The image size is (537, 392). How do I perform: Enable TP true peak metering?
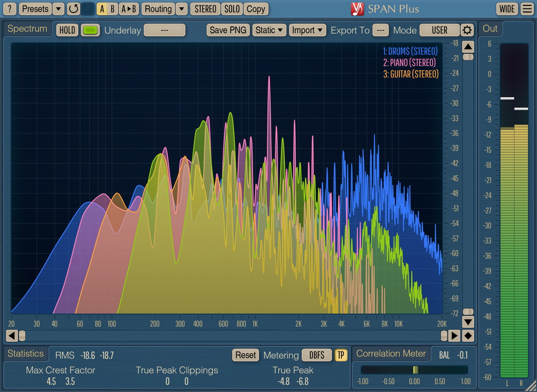[x=341, y=355]
